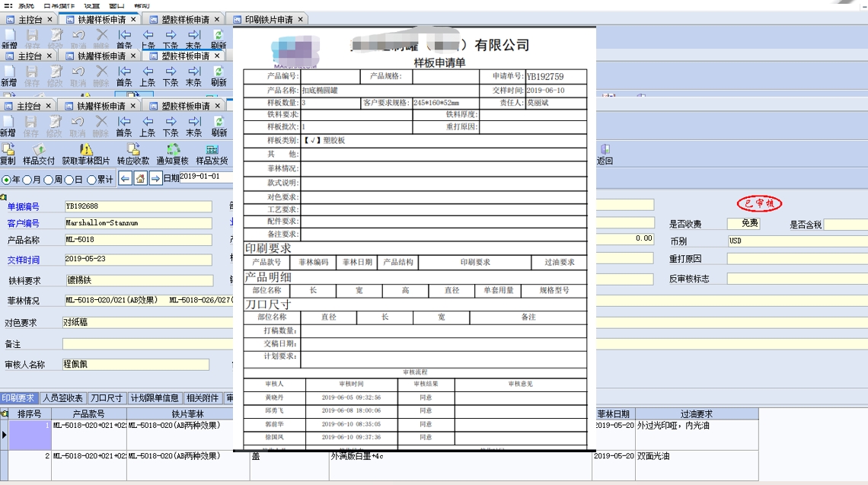Click the 返回 (return) icon
This screenshot has width=868, height=485.
click(605, 149)
